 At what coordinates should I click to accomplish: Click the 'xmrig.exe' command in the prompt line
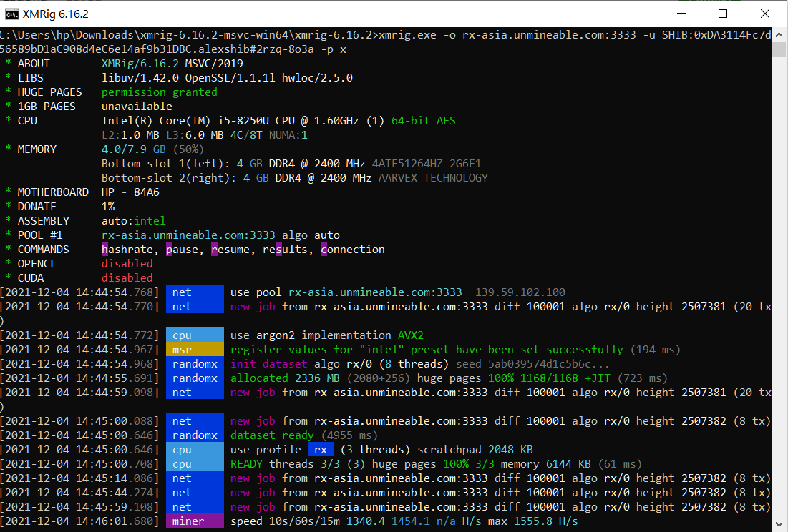click(407, 35)
